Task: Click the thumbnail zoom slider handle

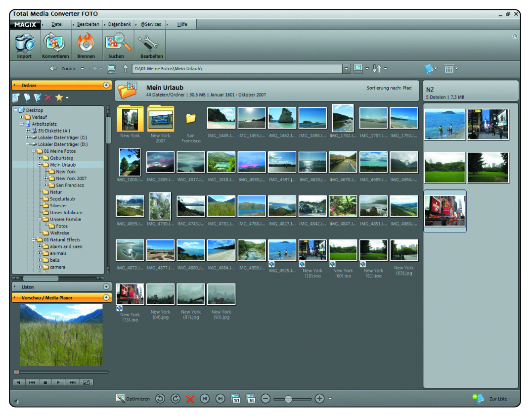Action: (x=288, y=398)
